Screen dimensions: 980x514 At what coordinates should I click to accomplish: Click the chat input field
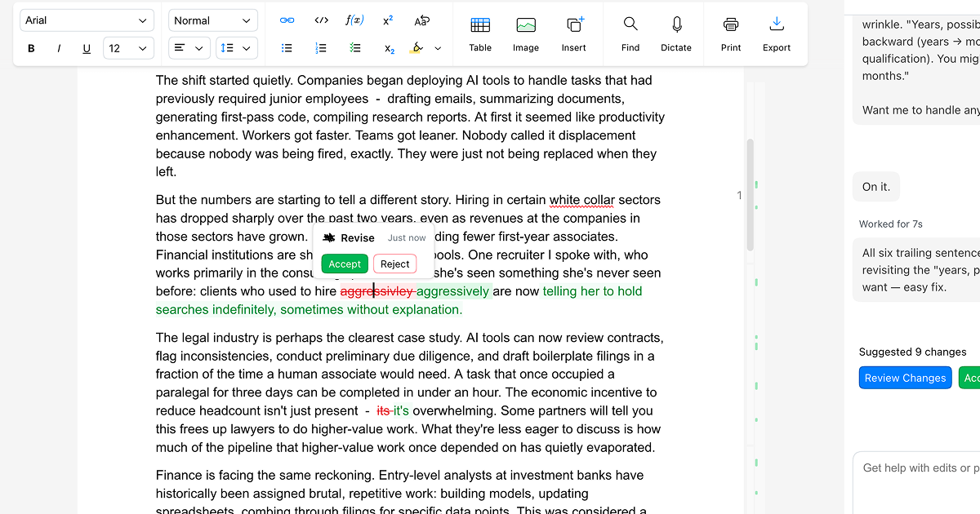[x=916, y=483]
